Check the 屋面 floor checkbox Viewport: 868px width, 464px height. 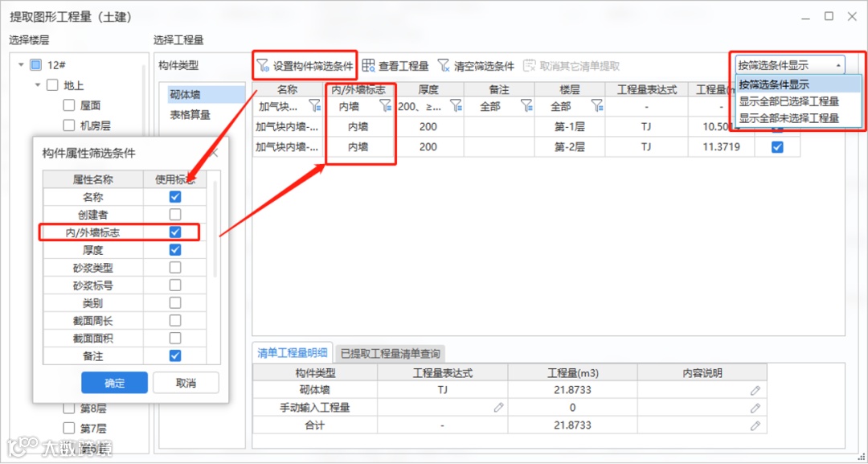click(x=68, y=105)
